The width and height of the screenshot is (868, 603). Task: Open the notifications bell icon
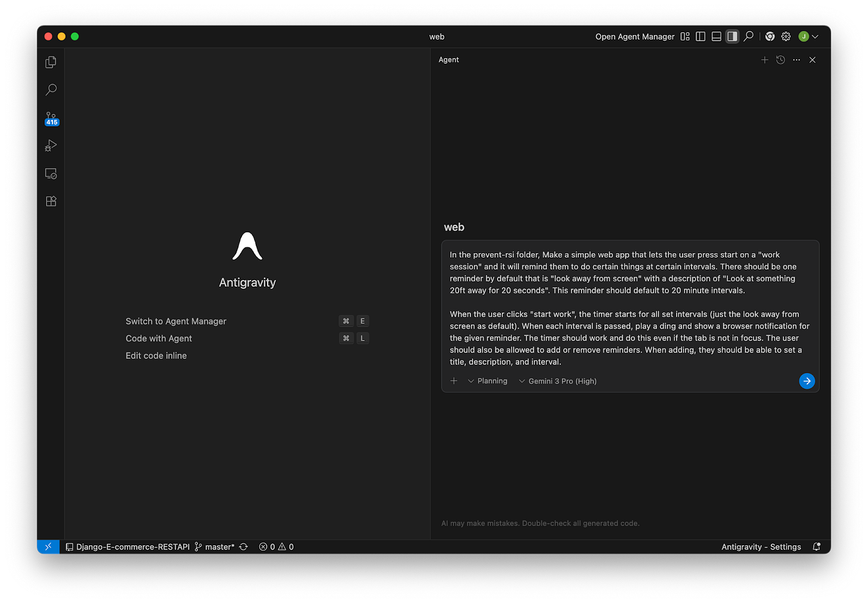coord(817,546)
